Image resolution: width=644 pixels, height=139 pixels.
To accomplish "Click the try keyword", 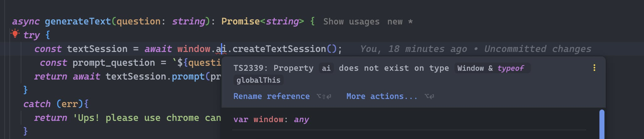I will [x=31, y=35].
